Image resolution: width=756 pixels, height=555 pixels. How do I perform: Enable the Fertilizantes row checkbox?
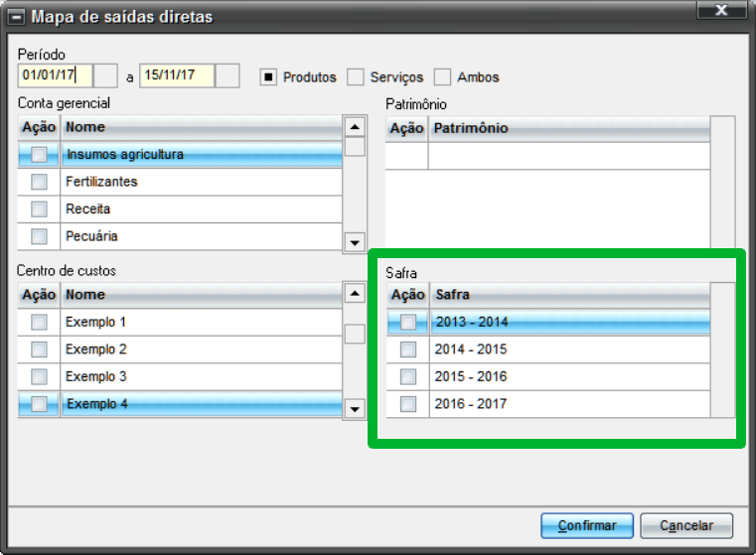point(39,182)
